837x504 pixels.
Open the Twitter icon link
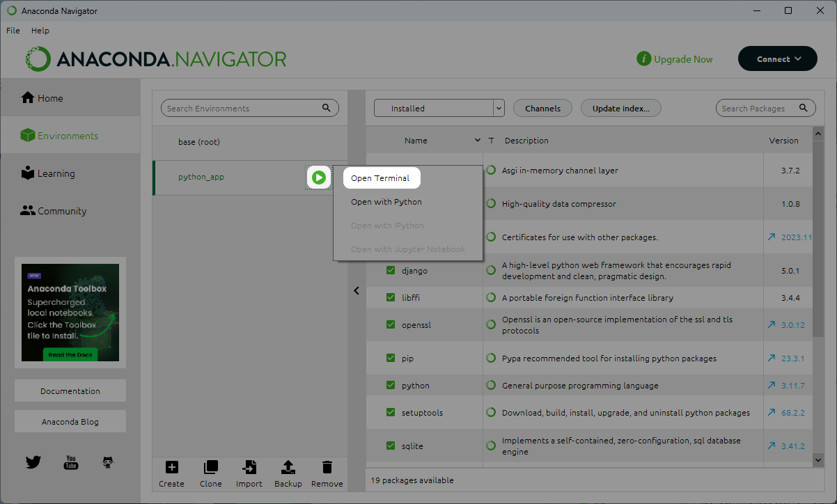click(33, 462)
